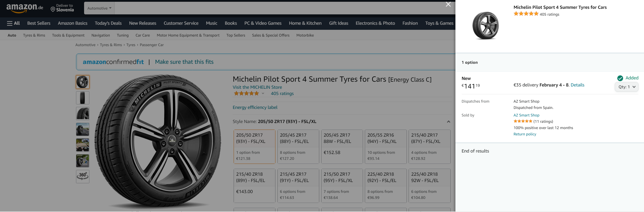Open AZ Smart Shop seller link

click(526, 115)
